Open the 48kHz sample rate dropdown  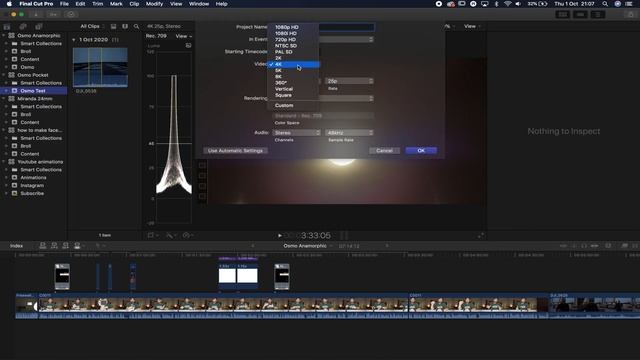click(x=349, y=133)
